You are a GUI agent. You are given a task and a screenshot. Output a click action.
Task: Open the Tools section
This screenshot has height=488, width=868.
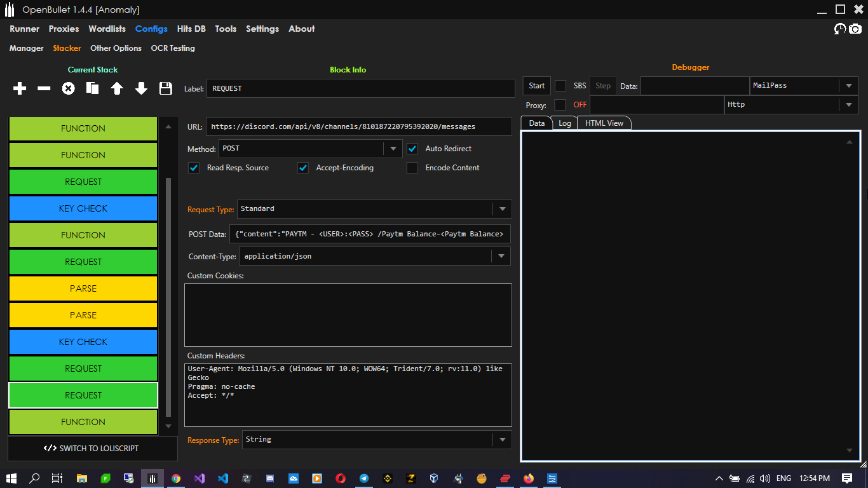click(226, 29)
